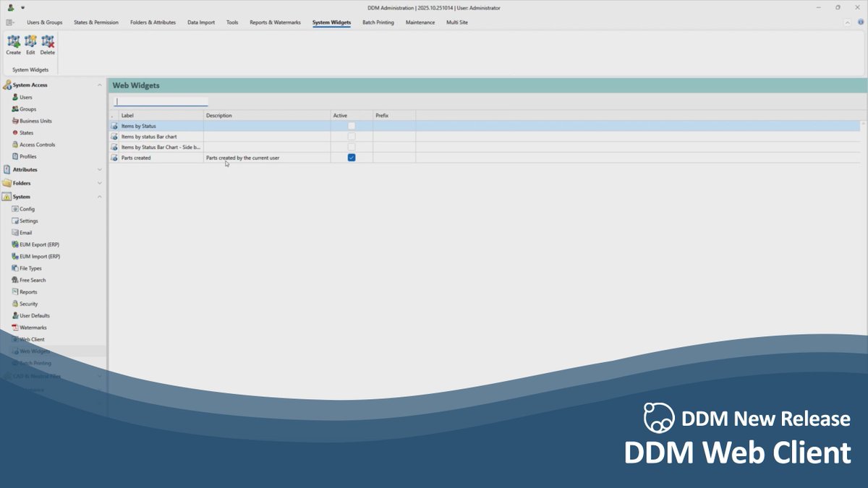The width and height of the screenshot is (868, 488).
Task: Open the quick access dropdown arrow in title bar
Action: click(x=22, y=8)
